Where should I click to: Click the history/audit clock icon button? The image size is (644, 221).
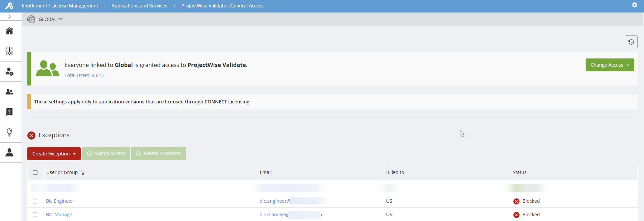click(x=631, y=42)
